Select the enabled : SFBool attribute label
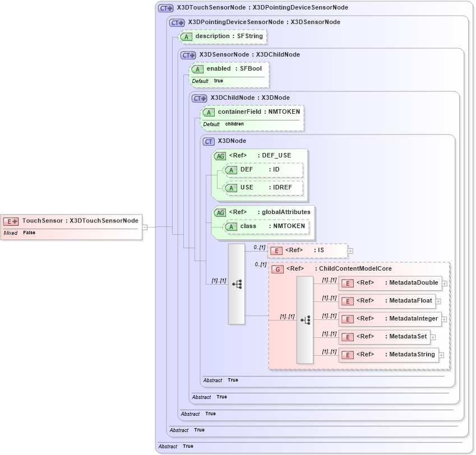Viewport: 476px width, 455px height. [234, 68]
